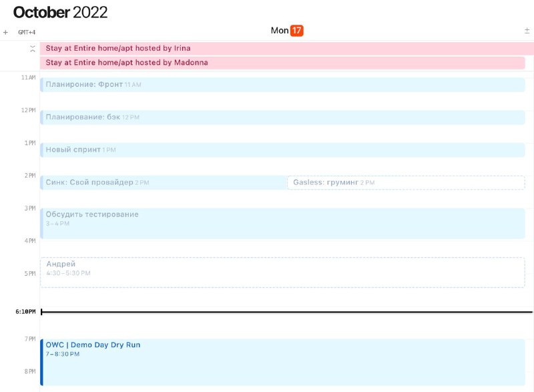Open the stay hosted by Madonna event
This screenshot has width=534, height=392.
pyautogui.click(x=282, y=63)
